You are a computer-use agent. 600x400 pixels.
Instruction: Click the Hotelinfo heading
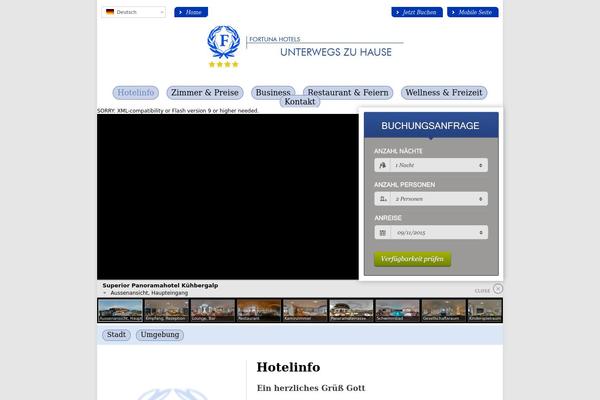pyautogui.click(x=289, y=367)
